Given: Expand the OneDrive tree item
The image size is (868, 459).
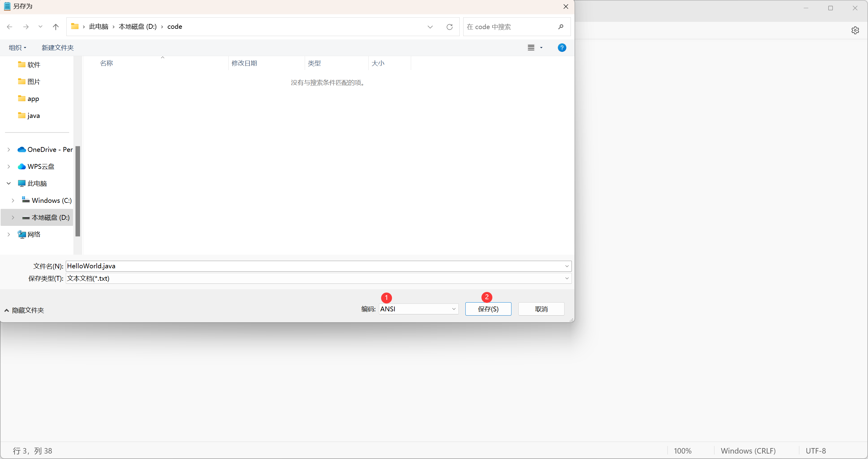Looking at the screenshot, I should (x=8, y=149).
